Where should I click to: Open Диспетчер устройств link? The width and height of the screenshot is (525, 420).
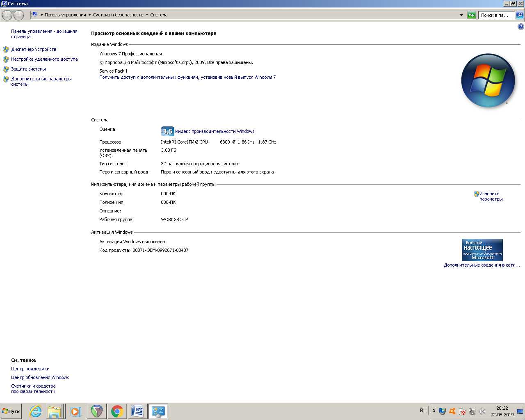click(34, 50)
